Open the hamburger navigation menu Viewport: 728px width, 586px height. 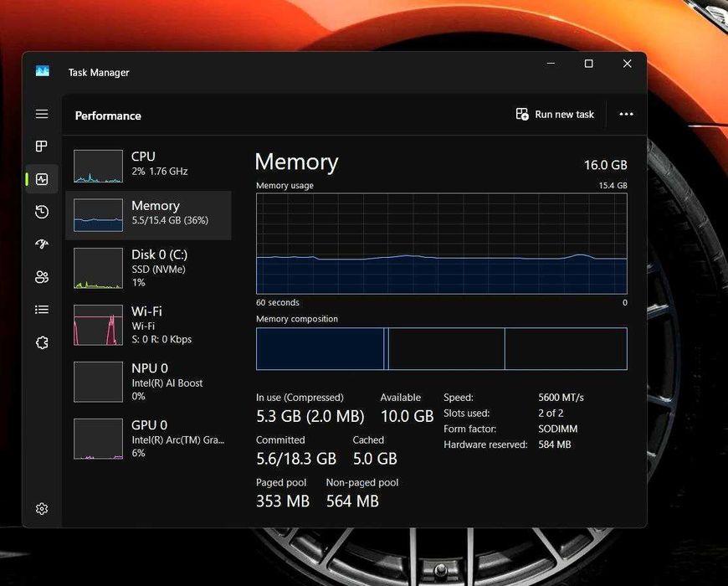tap(42, 114)
